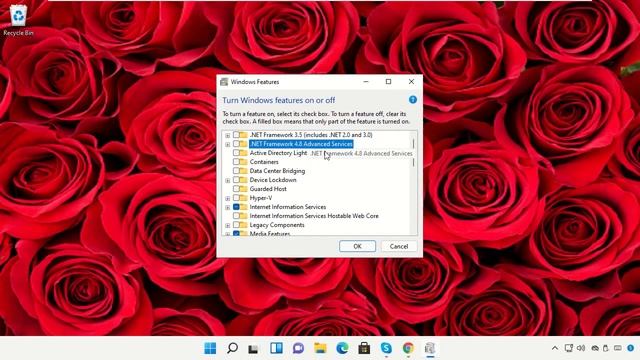Image resolution: width=640 pixels, height=360 pixels.
Task: Check the .NET Framework 3.5 box
Action: pos(236,135)
